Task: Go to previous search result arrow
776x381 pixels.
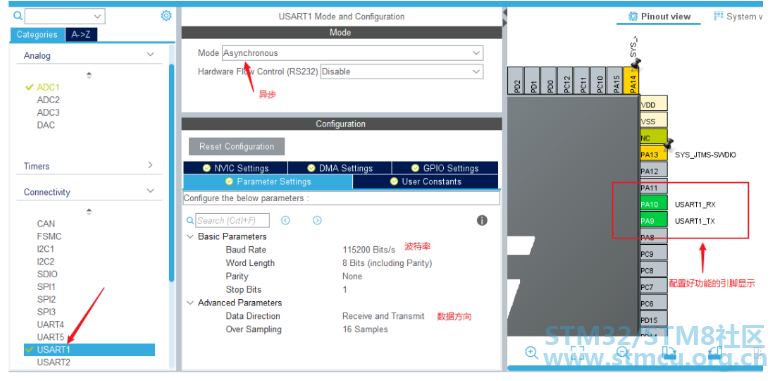Action: (x=286, y=220)
